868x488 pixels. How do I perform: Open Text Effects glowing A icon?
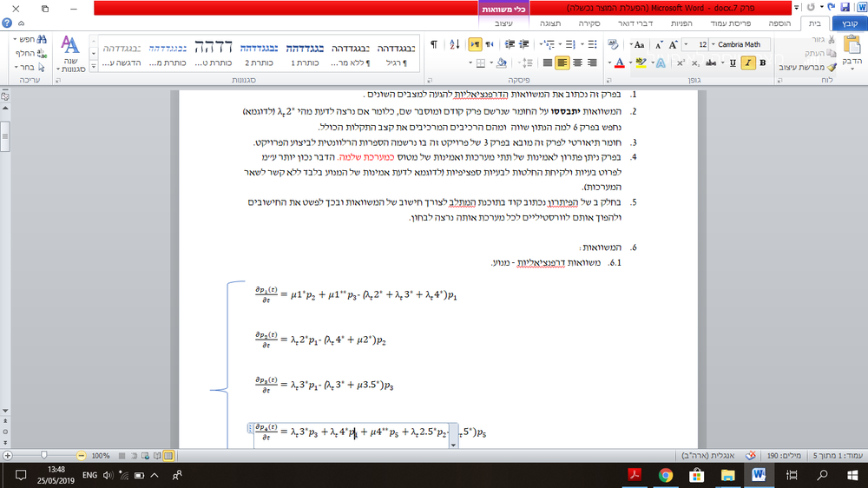coord(661,63)
